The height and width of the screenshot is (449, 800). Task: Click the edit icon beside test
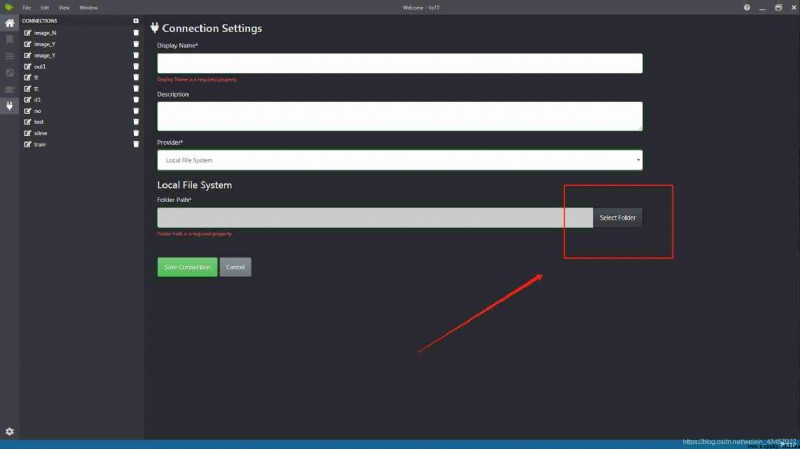28,122
